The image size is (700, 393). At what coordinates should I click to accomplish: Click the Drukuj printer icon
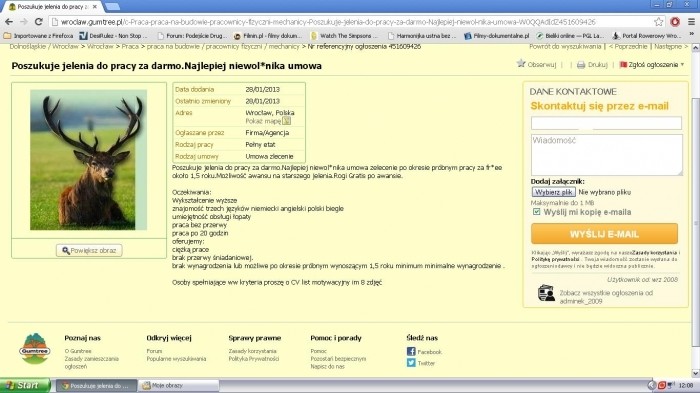581,65
